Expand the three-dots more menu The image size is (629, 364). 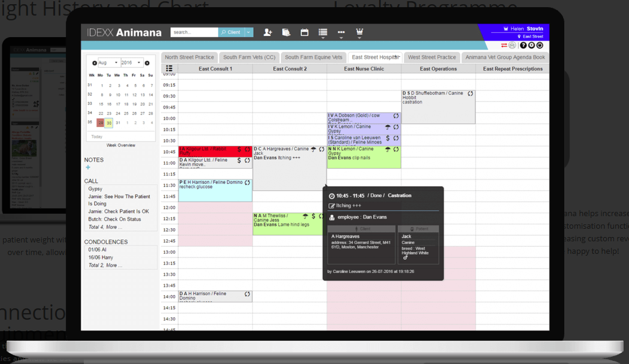tap(341, 32)
